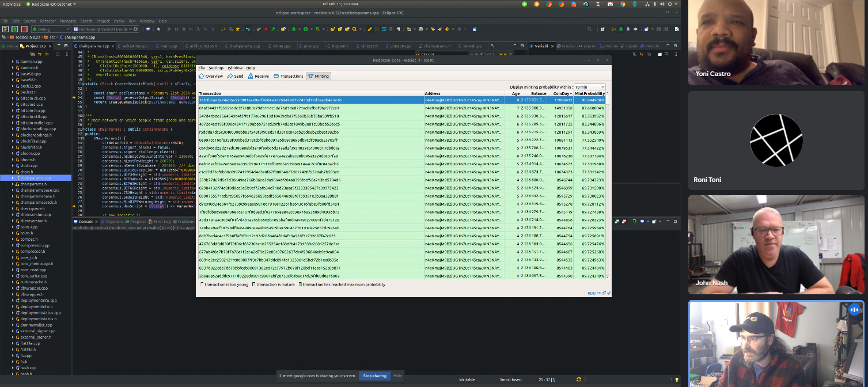Click the red stop launch icon in Eclipse toolbar
868x387 pixels.
(24, 29)
